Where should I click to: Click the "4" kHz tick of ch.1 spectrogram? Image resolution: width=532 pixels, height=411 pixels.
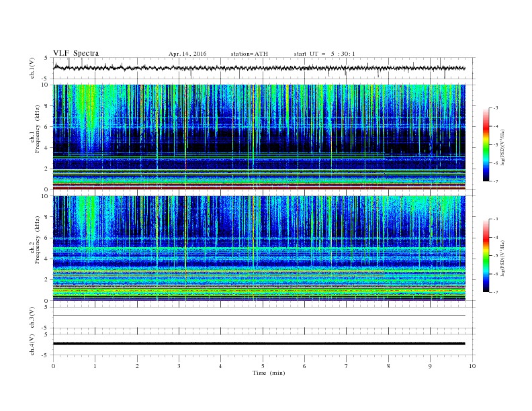[46, 148]
